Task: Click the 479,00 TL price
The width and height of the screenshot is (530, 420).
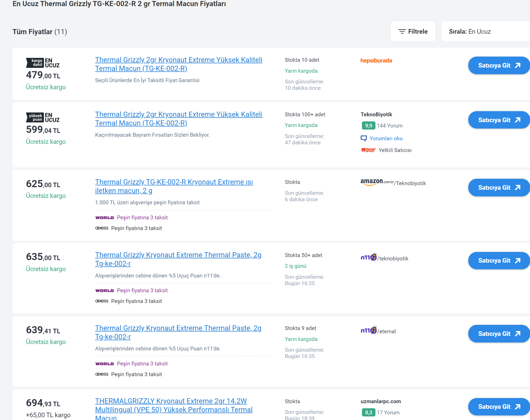Action: click(x=43, y=75)
